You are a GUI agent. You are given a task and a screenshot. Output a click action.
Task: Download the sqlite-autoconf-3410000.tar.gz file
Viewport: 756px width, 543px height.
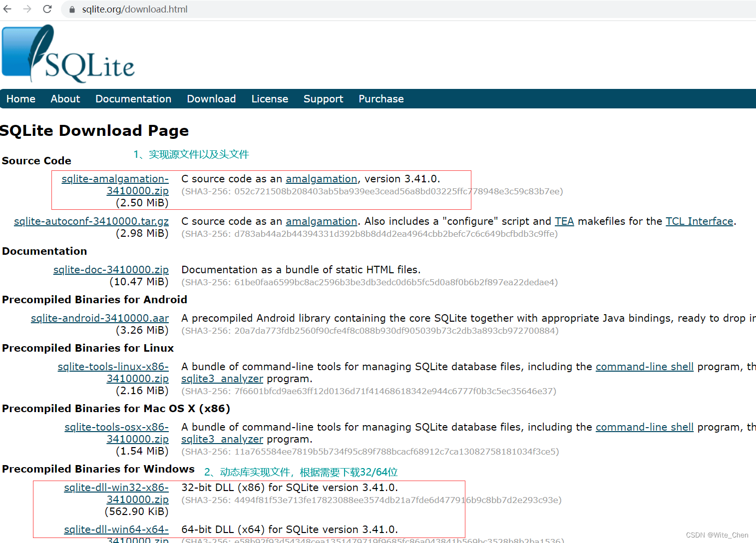click(91, 221)
